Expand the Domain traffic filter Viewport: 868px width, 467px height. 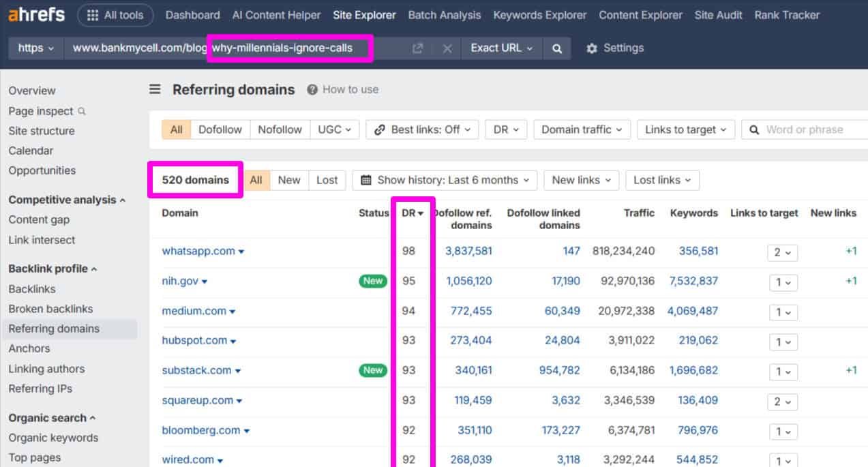tap(581, 129)
